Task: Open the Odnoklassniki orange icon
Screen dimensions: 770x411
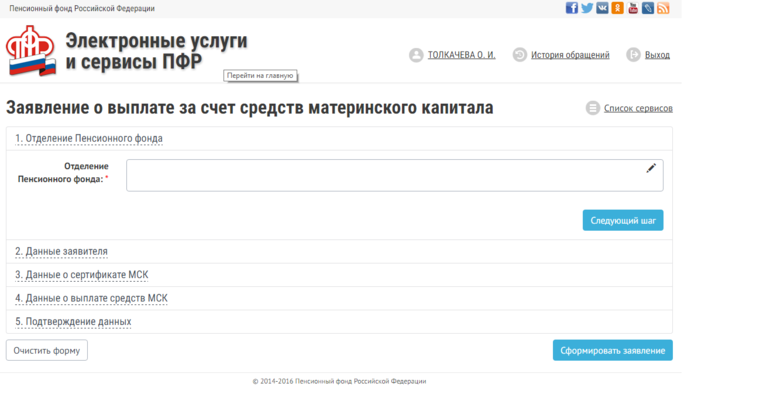Action: click(x=617, y=8)
